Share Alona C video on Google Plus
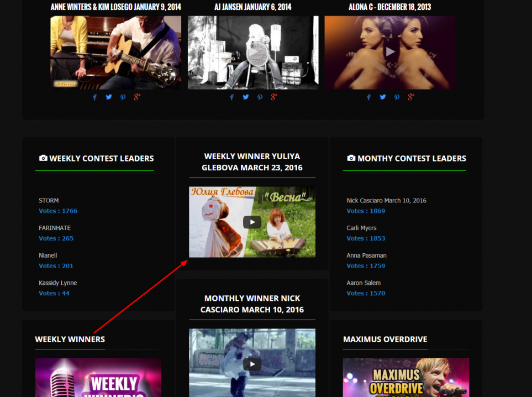This screenshot has height=397, width=532. click(411, 97)
